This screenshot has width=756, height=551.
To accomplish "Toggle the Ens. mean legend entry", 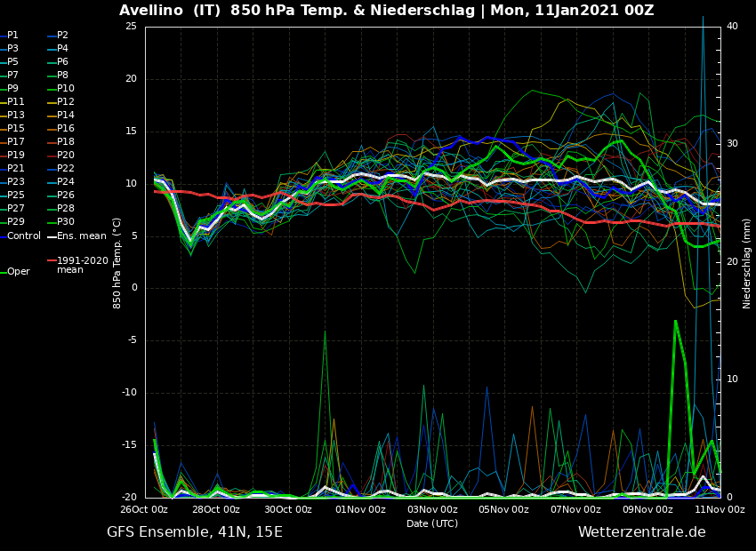I will click(82, 236).
